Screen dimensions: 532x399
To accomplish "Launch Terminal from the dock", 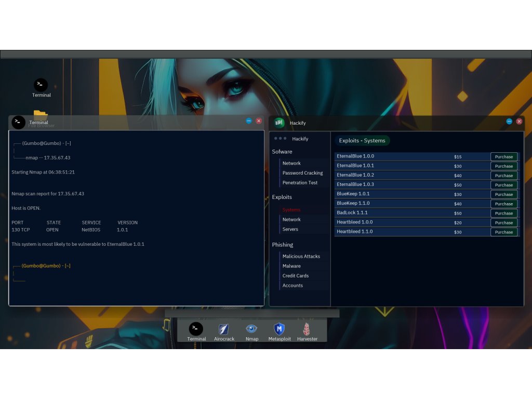I will coord(196,329).
